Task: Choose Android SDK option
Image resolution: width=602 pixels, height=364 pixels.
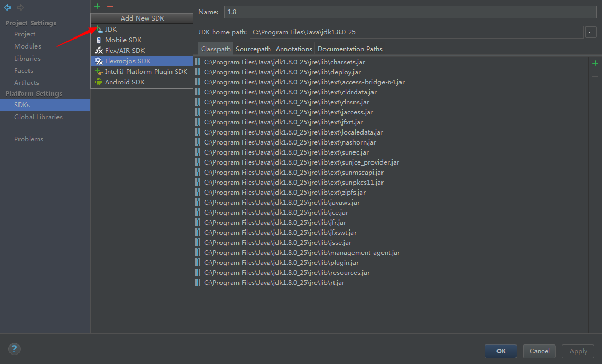Action: click(142, 82)
